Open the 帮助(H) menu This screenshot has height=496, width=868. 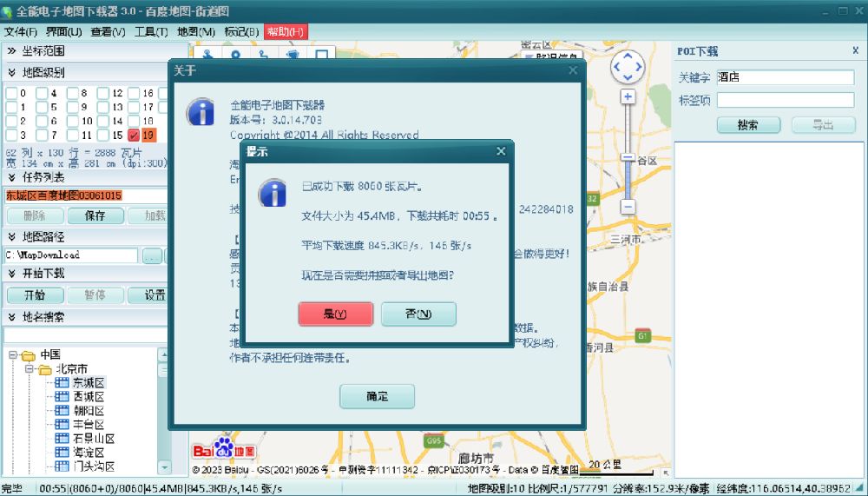[286, 31]
